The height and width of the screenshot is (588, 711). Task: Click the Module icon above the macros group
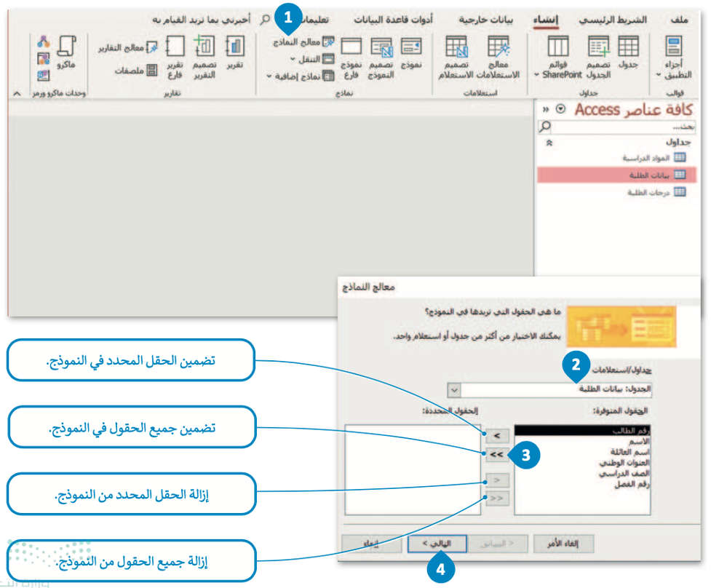(44, 42)
